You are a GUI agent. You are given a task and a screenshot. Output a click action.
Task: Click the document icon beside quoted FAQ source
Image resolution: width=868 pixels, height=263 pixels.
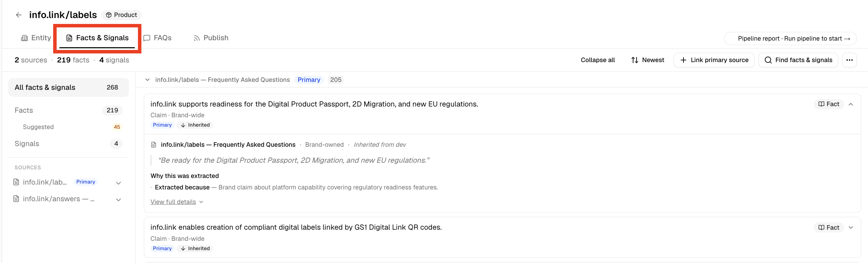[154, 145]
